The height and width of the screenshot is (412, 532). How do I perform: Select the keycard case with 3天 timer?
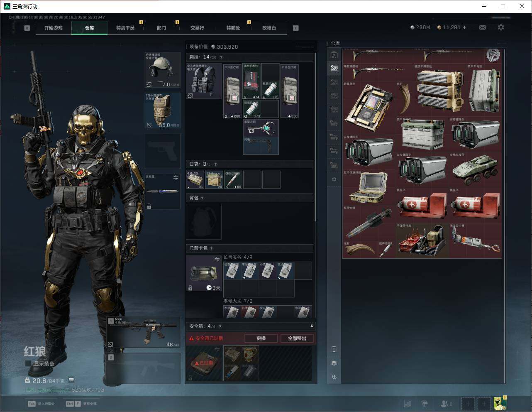[204, 273]
